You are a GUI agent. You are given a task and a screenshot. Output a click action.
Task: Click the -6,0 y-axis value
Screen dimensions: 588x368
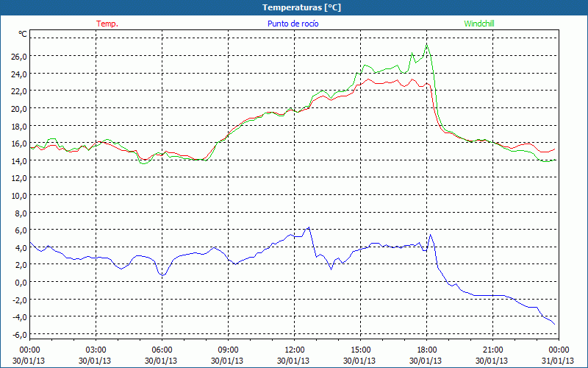20,335
